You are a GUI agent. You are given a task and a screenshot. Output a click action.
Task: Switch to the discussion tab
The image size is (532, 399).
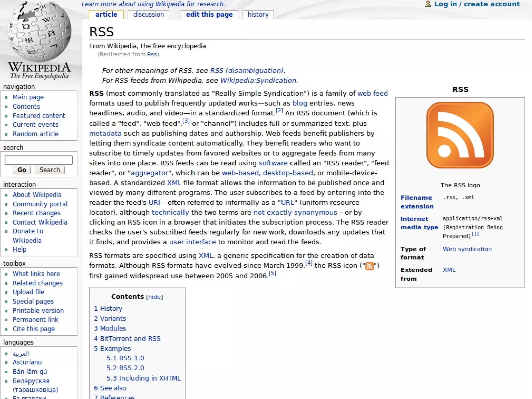[148, 15]
